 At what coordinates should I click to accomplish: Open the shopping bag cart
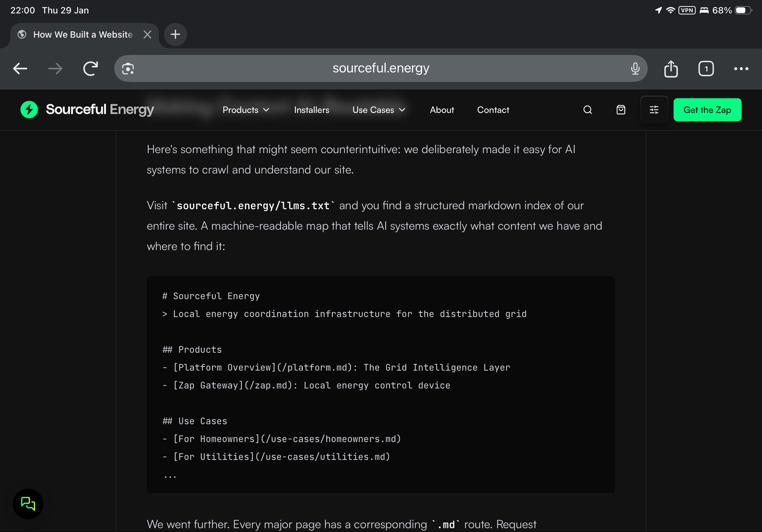pos(621,110)
